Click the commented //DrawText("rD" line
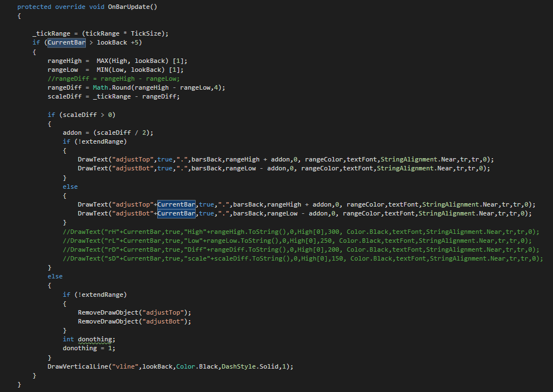 [x=301, y=249]
